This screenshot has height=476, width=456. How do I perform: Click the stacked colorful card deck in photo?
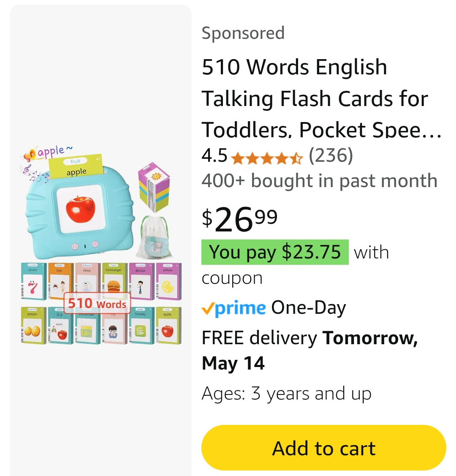pos(154,188)
